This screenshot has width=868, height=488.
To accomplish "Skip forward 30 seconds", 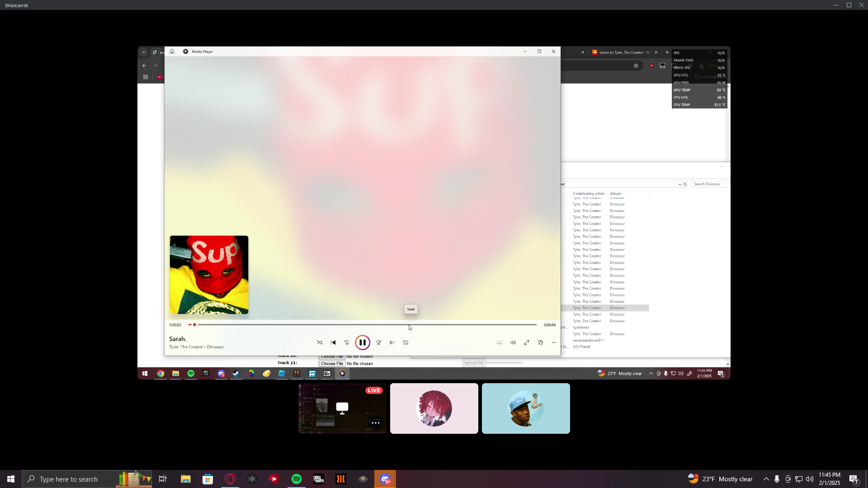I will coord(378,343).
